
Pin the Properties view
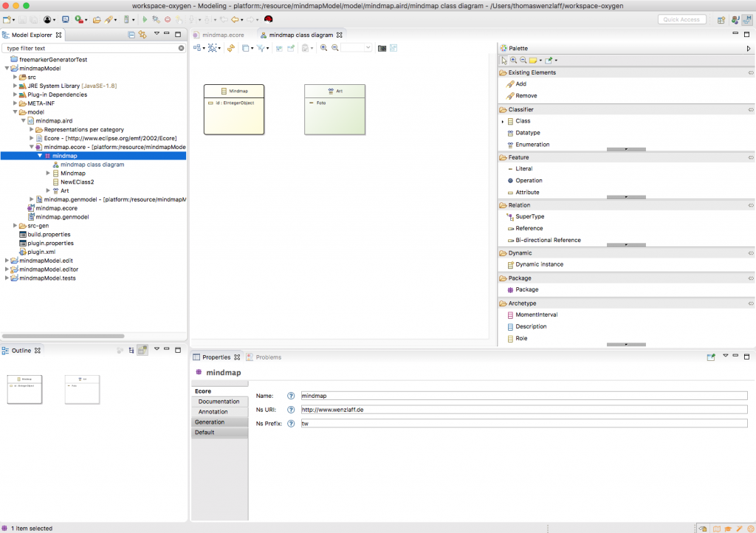711,357
